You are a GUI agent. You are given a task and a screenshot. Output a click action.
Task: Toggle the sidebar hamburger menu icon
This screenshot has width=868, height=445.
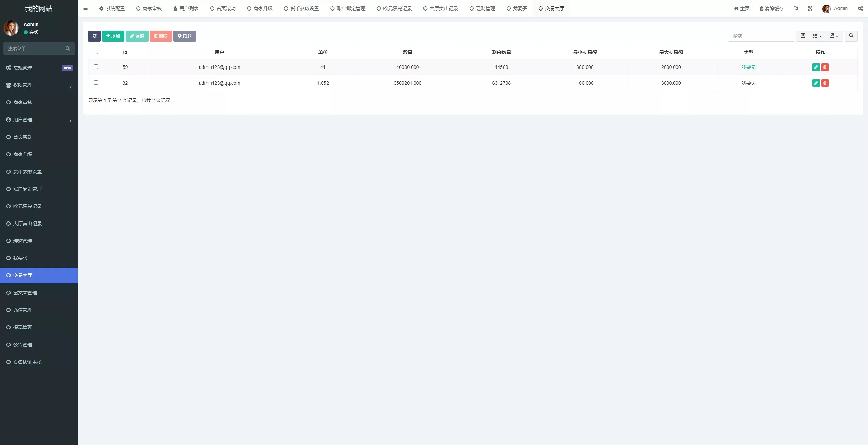click(x=86, y=8)
